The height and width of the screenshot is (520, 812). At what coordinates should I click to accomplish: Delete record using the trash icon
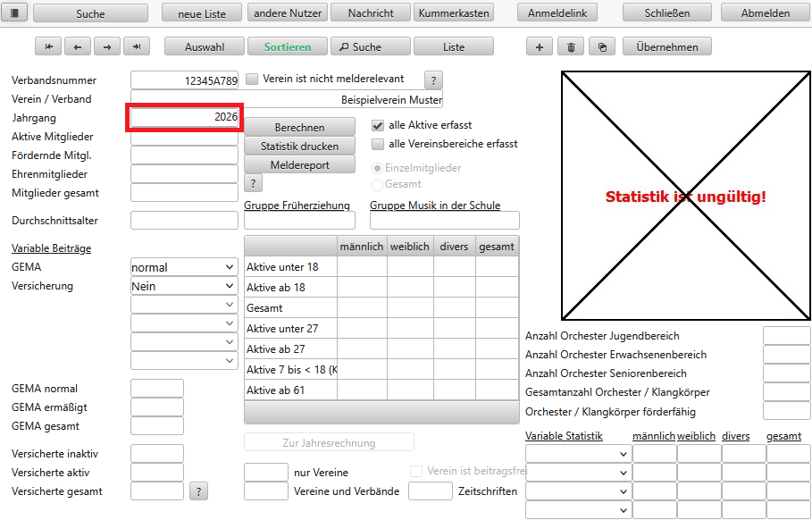(571, 47)
